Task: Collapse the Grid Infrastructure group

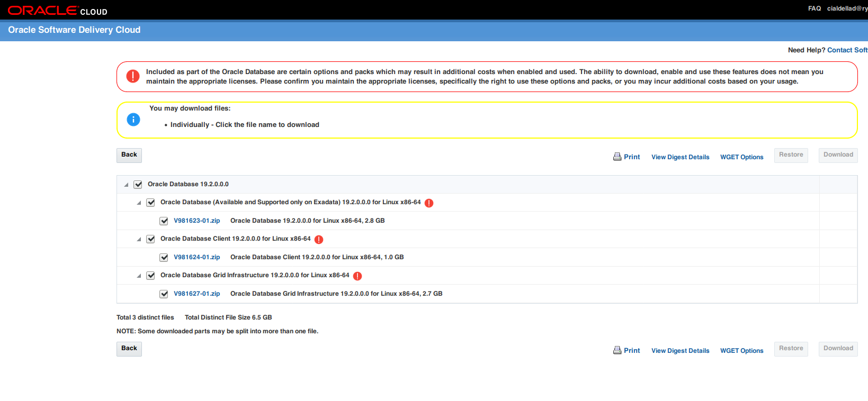Action: click(139, 276)
